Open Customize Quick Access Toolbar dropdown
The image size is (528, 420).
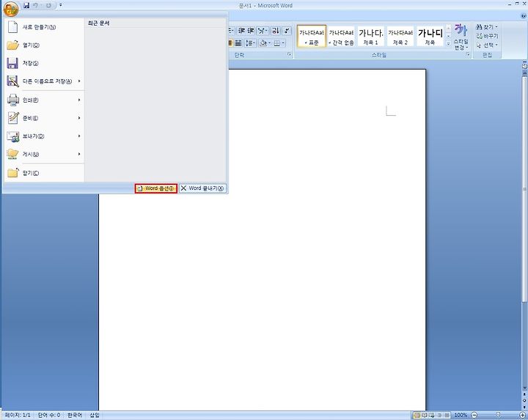61,5
